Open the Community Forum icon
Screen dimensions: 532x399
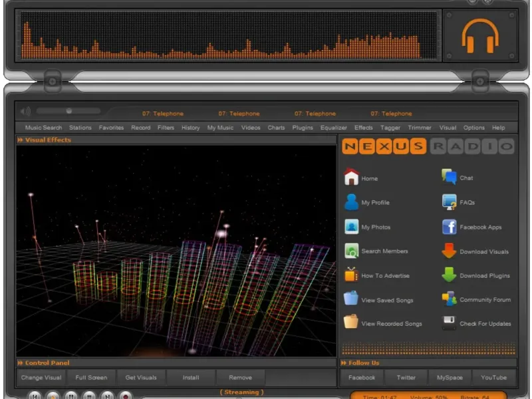tap(450, 299)
